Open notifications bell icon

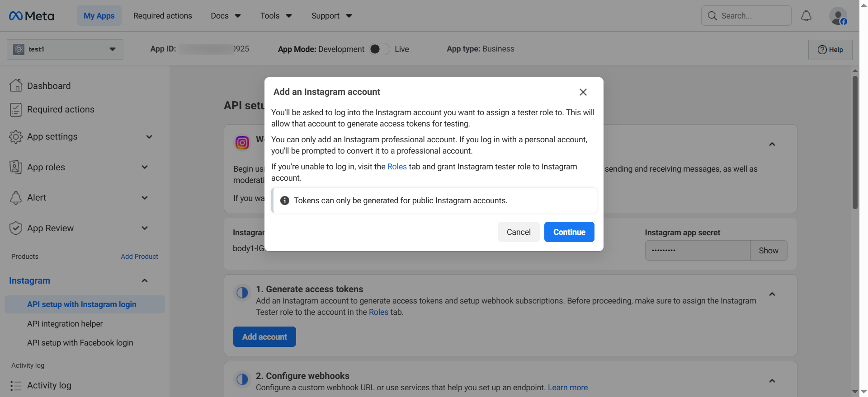pyautogui.click(x=806, y=16)
